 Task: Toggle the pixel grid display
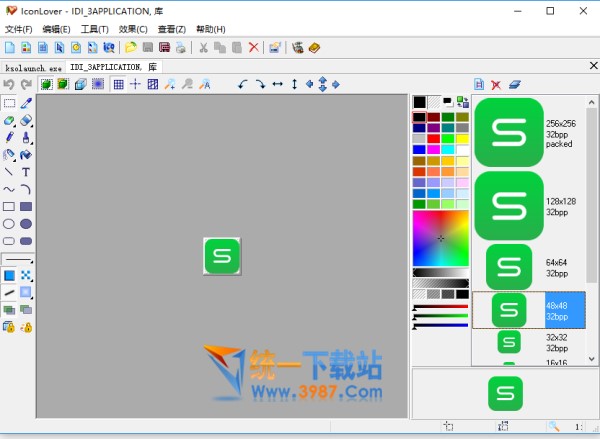pyautogui.click(x=119, y=84)
